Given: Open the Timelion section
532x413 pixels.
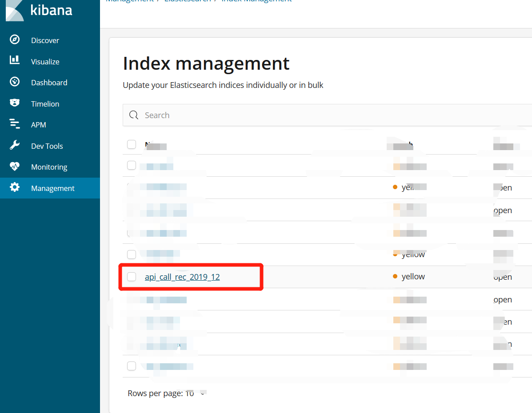Looking at the screenshot, I should point(45,103).
